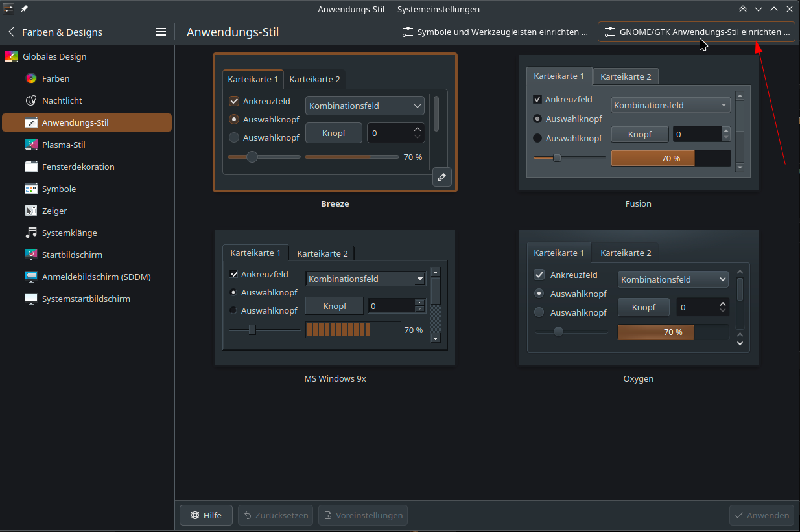Click the slider handle in Fusion preview
800x532 pixels.
(x=556, y=157)
